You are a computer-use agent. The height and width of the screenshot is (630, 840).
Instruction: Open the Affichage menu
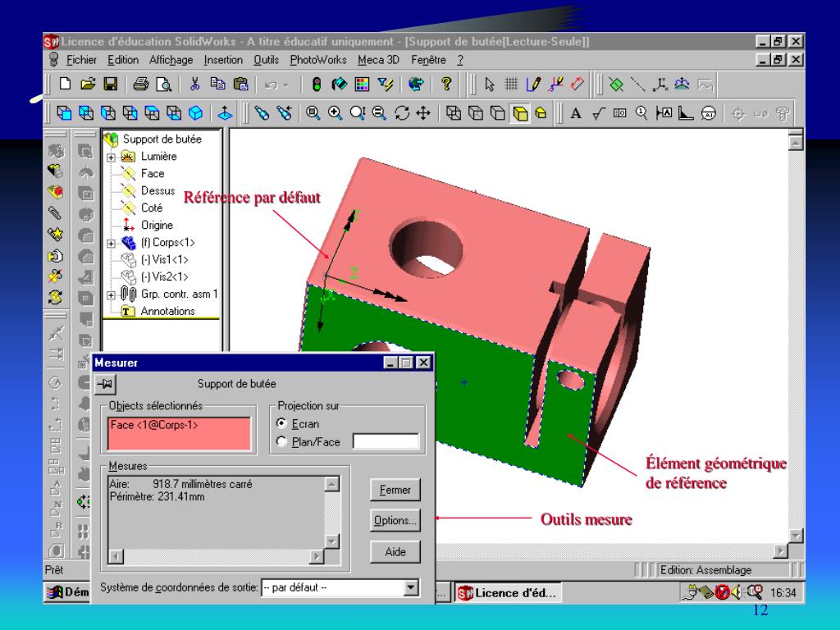coord(171,60)
